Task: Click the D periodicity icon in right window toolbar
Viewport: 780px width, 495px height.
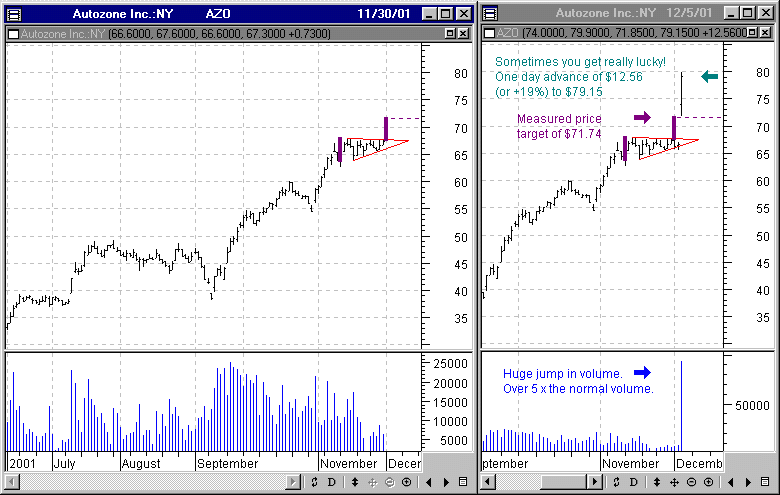Action: pos(633,482)
